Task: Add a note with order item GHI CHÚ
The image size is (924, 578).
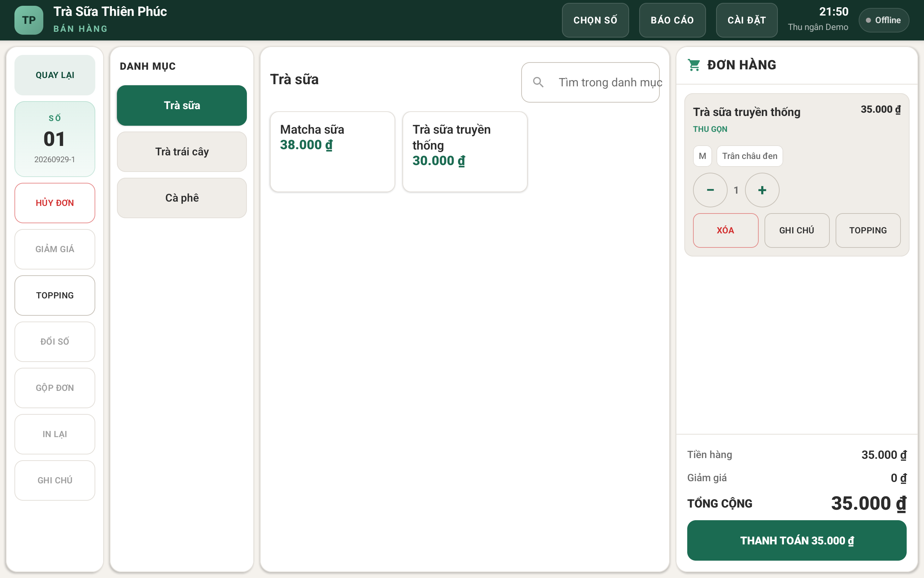Action: [797, 230]
